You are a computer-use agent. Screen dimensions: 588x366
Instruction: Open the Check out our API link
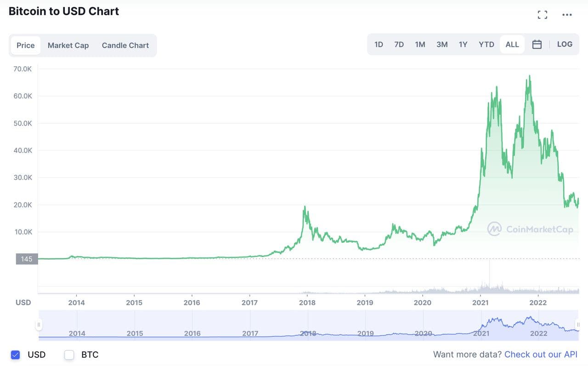[541, 355]
